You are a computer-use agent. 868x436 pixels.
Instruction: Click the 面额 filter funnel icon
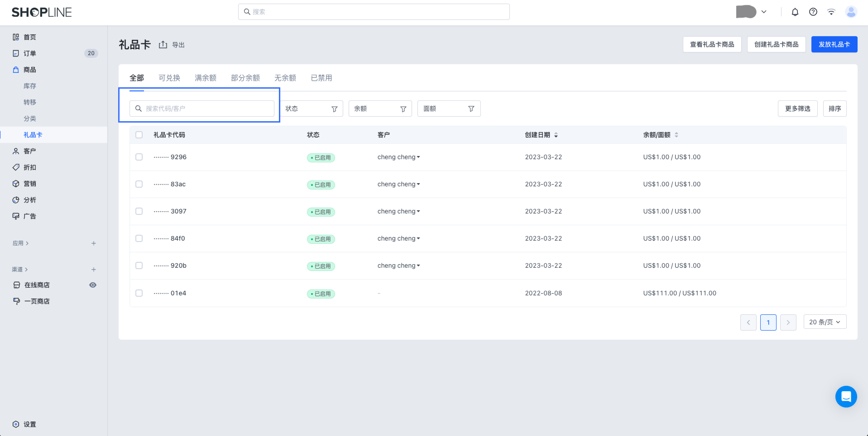pyautogui.click(x=471, y=109)
